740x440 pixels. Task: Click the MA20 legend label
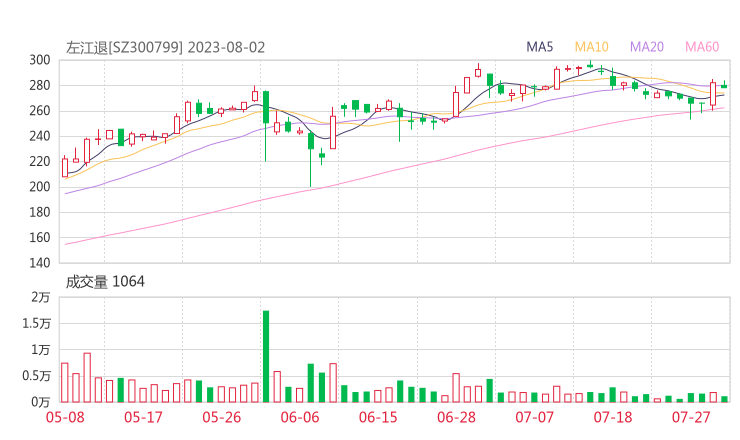[x=647, y=47]
